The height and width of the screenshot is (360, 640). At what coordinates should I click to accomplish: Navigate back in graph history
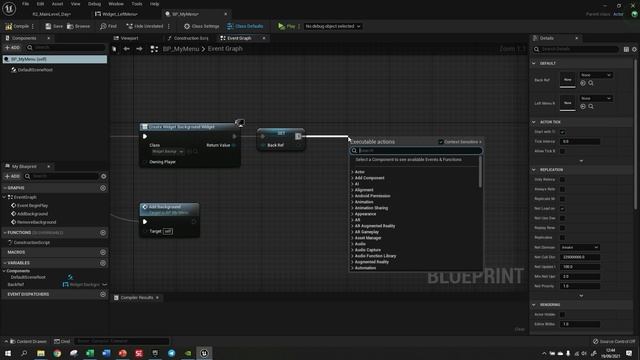click(x=127, y=49)
